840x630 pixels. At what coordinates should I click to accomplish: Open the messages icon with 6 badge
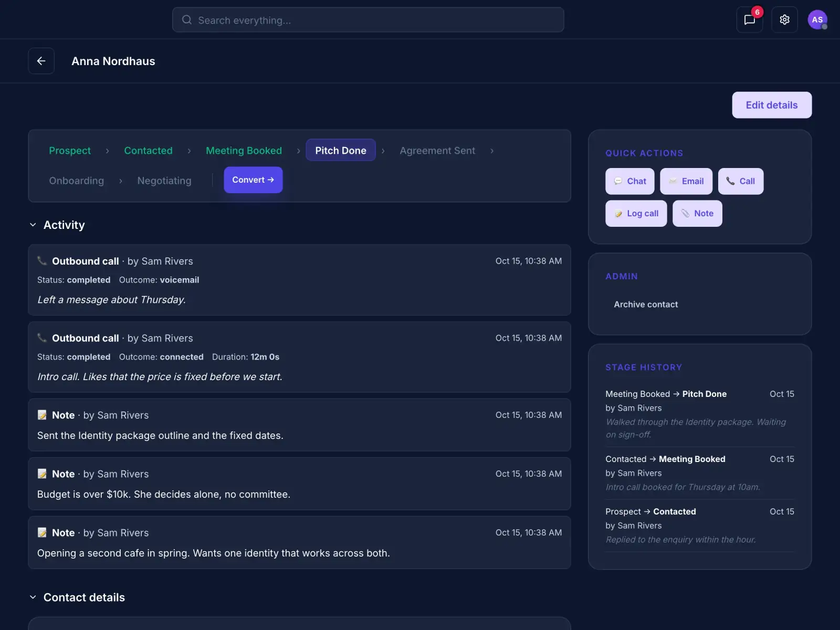click(x=750, y=20)
